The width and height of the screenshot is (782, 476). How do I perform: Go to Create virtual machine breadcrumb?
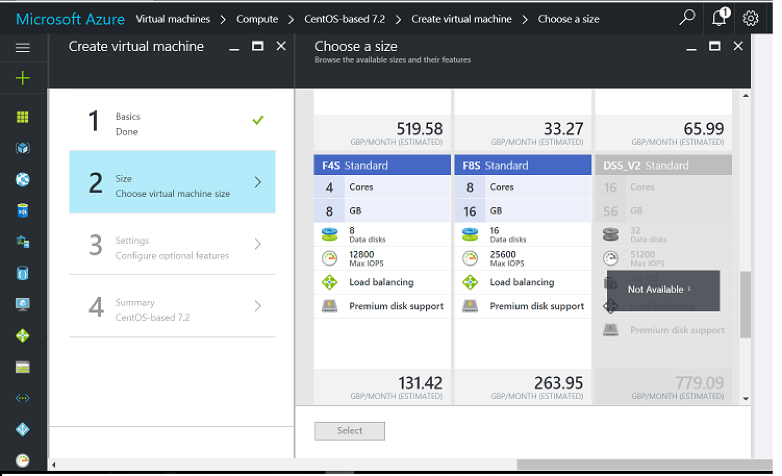pyautogui.click(x=461, y=19)
